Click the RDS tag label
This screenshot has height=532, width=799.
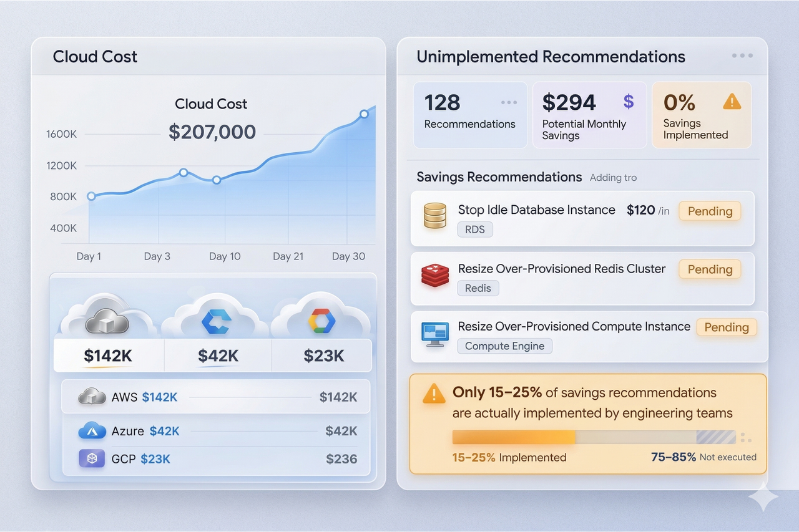click(x=475, y=230)
